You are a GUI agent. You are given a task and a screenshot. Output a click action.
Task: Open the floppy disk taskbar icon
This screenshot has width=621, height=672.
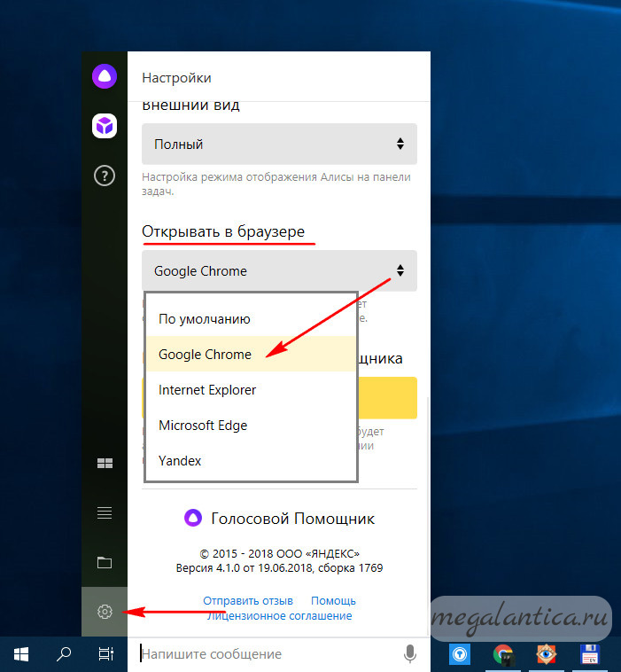(x=590, y=655)
